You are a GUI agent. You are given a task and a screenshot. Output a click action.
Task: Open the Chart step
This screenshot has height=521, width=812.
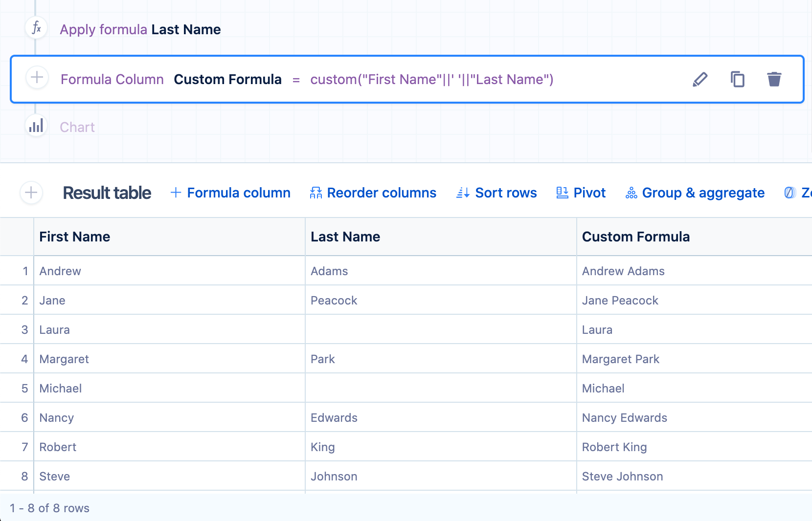pos(77,128)
